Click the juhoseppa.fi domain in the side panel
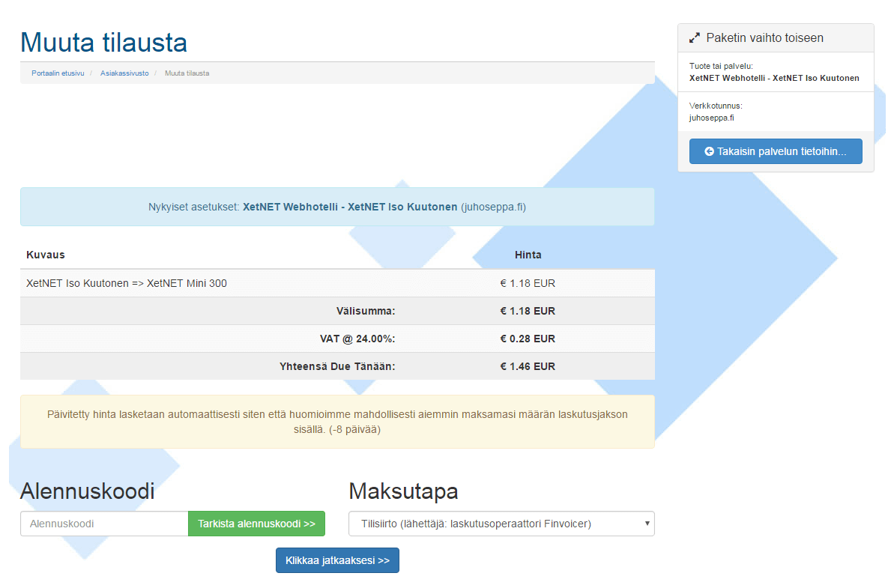The image size is (888, 588). pos(711,118)
